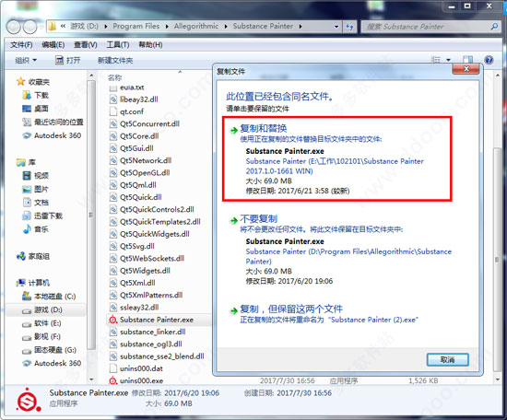Select the unins000.dat file

pyautogui.click(x=136, y=368)
